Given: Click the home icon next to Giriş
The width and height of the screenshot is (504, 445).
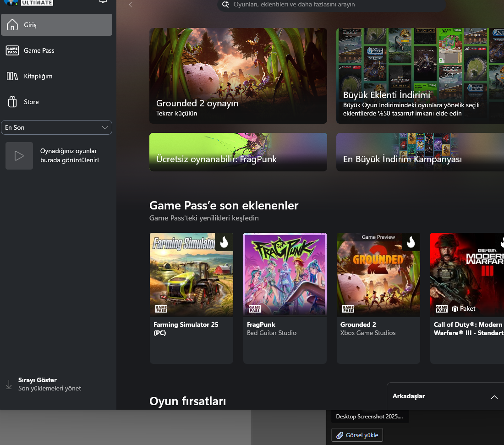Looking at the screenshot, I should tap(12, 25).
